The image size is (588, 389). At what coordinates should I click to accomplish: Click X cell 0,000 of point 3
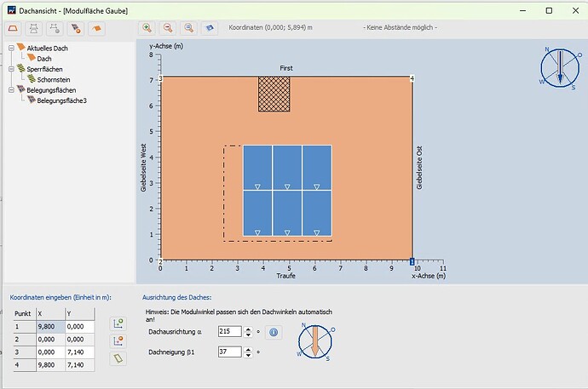click(50, 352)
